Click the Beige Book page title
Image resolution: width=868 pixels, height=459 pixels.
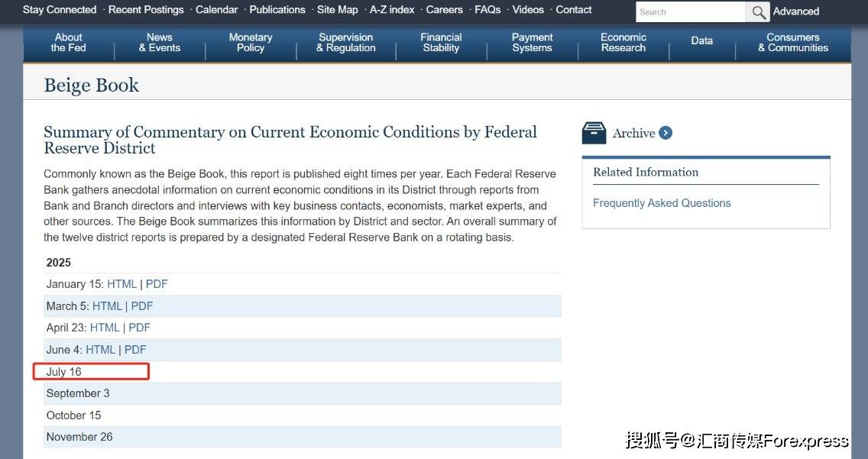(92, 86)
